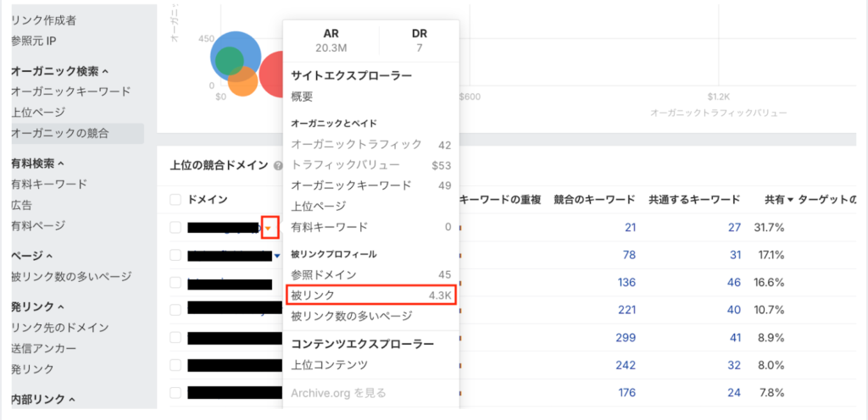Click the orange dropdown caret on first domain row
Viewport: 868px width, 420px height.
coord(269,228)
